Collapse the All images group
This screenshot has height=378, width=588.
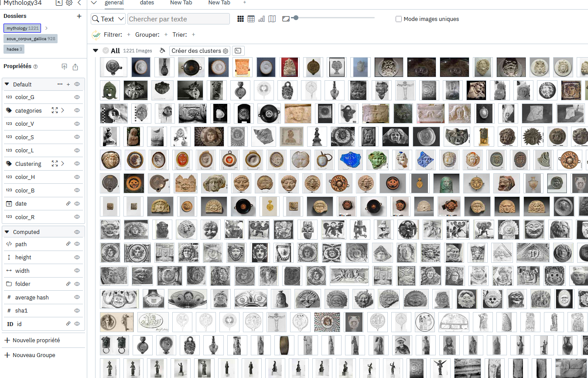[96, 51]
